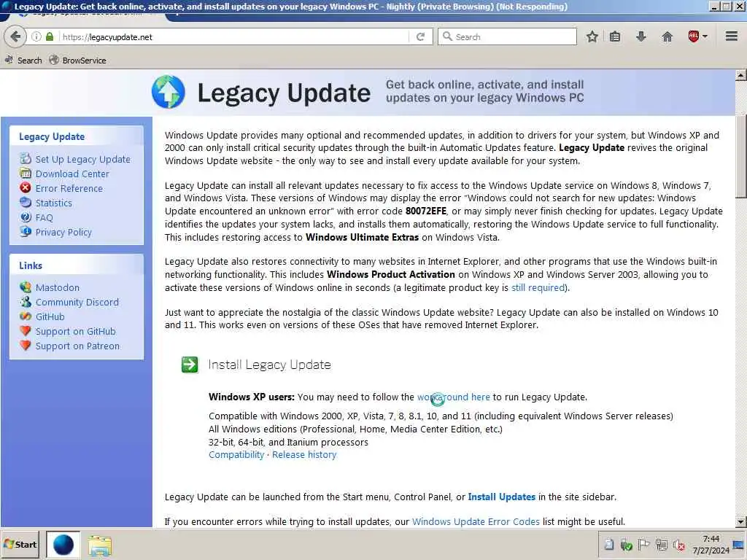Open the Compatibility link

[x=236, y=455]
